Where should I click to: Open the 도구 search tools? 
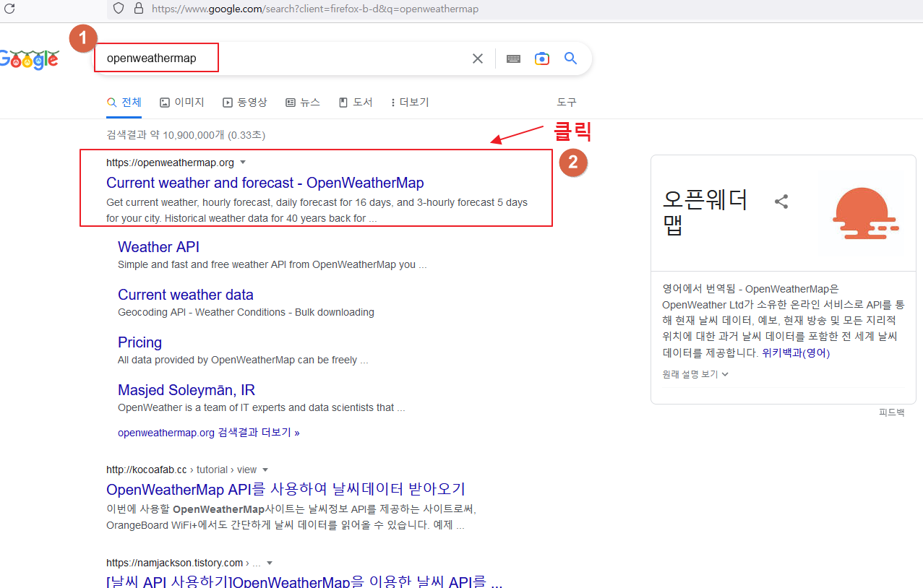567,103
